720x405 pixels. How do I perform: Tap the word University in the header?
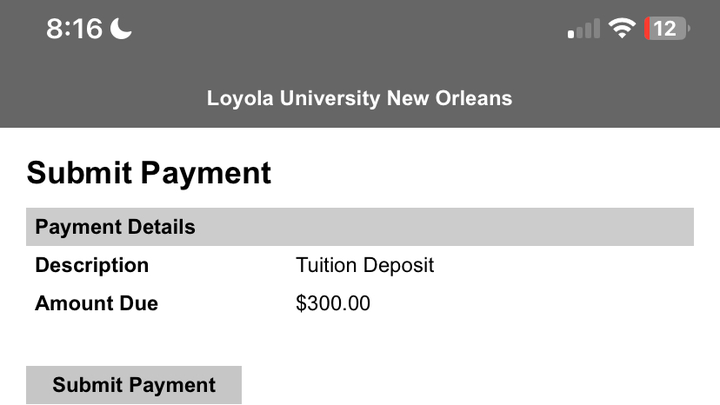(x=330, y=98)
